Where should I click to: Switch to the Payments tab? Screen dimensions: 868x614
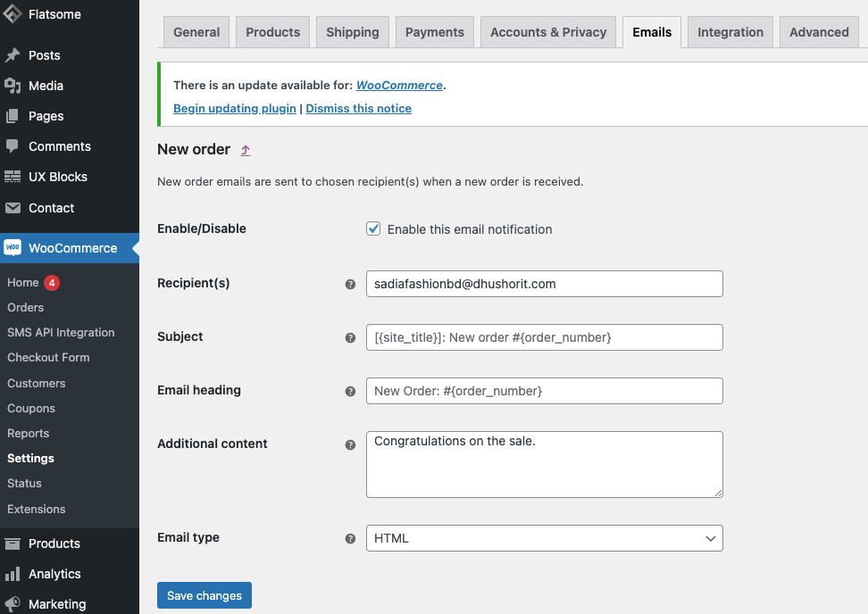(434, 31)
